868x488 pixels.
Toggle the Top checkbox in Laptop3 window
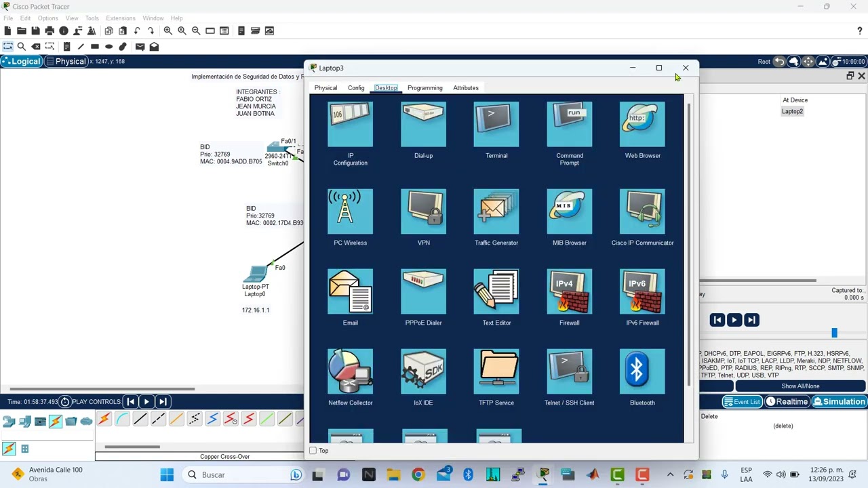[313, 451]
